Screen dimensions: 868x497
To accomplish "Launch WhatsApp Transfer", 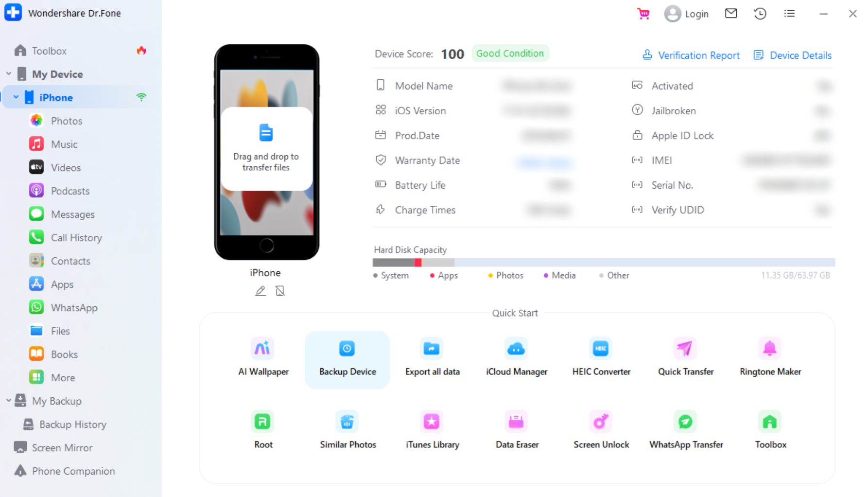I will coord(686,430).
